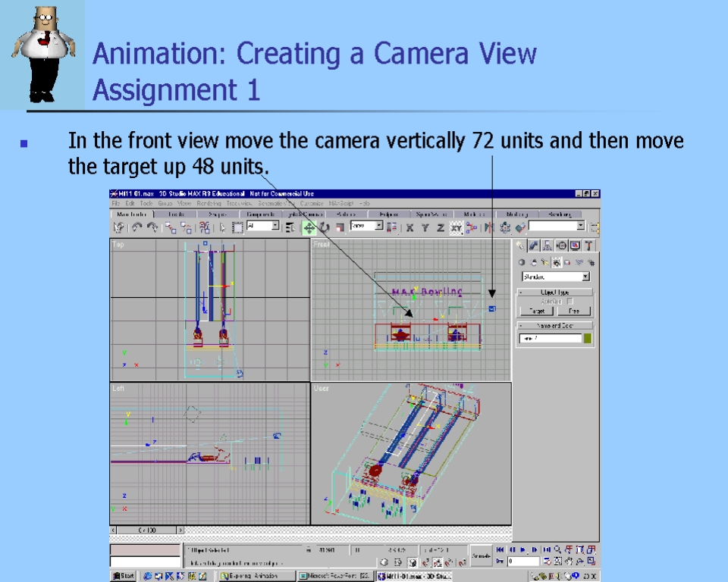Collapse the Name and Color rollout
Image resolution: width=728 pixels, height=582 pixels.
tap(555, 326)
